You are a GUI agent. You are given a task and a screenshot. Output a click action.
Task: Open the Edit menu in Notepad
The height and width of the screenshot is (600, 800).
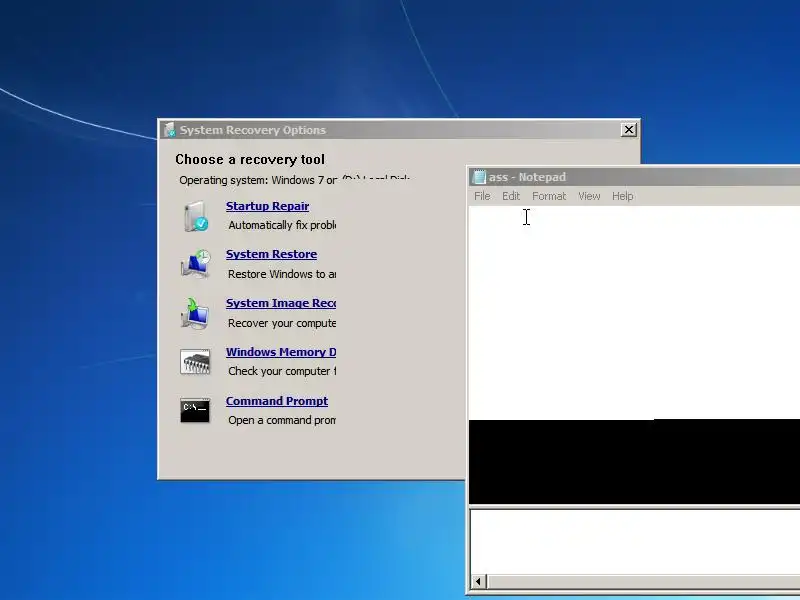point(511,196)
